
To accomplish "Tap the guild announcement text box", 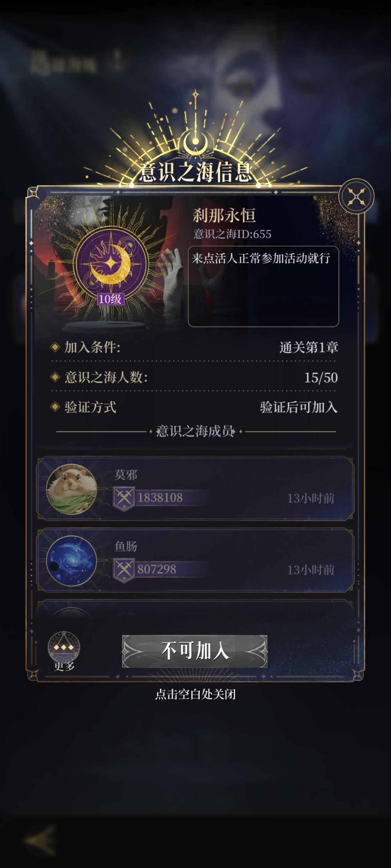I will point(263,286).
